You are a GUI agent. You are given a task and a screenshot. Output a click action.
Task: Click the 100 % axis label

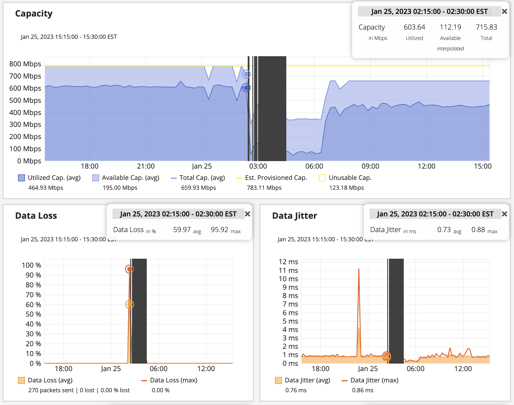tap(31, 265)
